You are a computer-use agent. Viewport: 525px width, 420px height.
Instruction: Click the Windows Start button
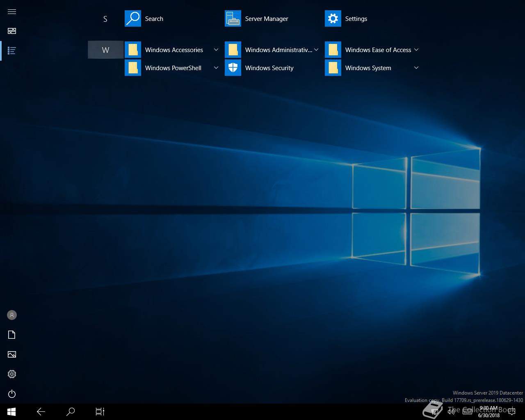11,411
